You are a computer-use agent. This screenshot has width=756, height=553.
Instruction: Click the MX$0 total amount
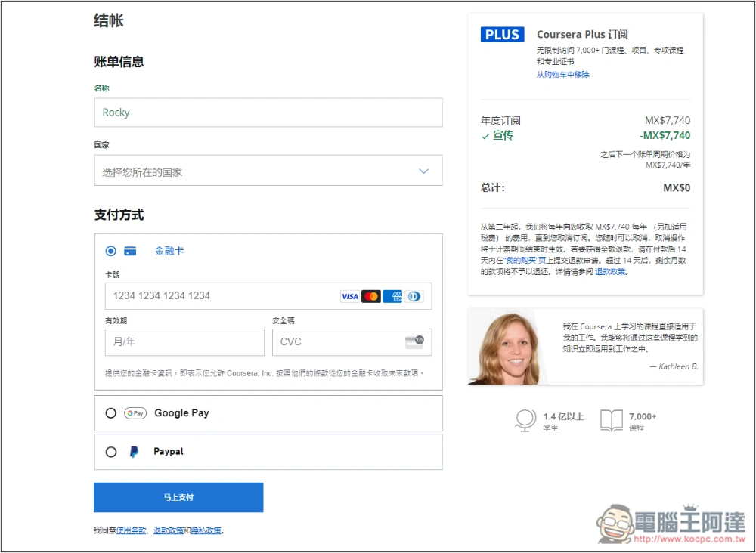677,188
